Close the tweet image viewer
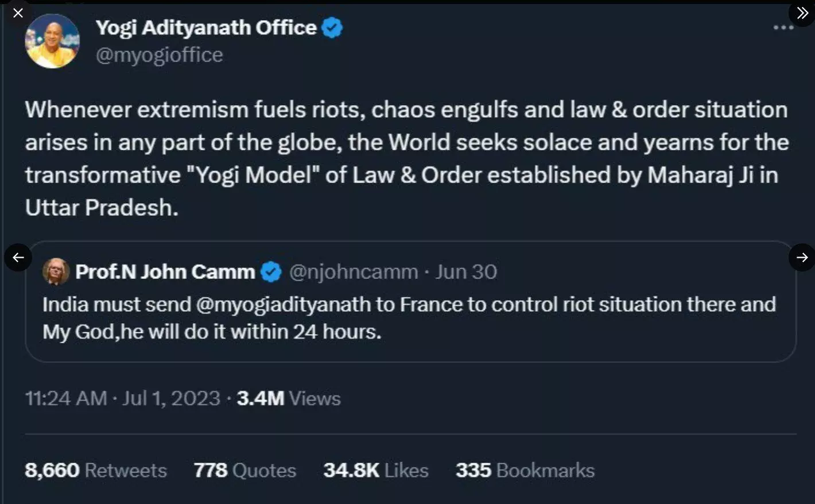Viewport: 815px width, 504px height. (x=18, y=13)
